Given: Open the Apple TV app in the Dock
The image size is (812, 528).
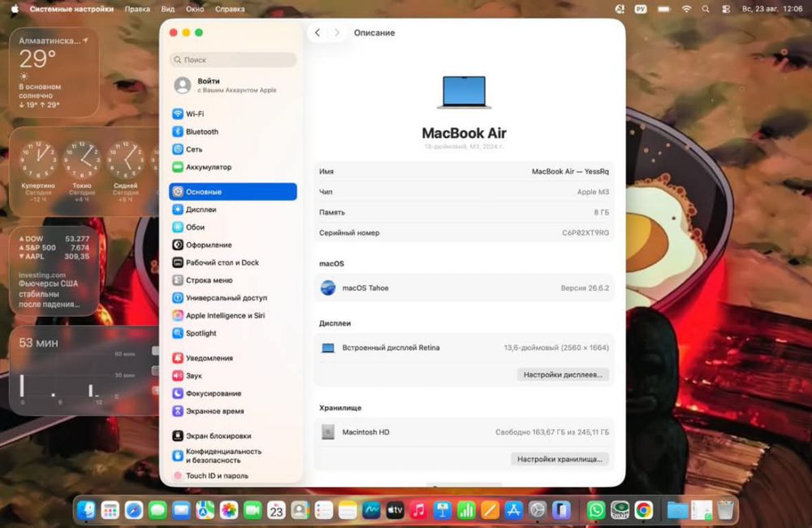Looking at the screenshot, I should pyautogui.click(x=395, y=510).
